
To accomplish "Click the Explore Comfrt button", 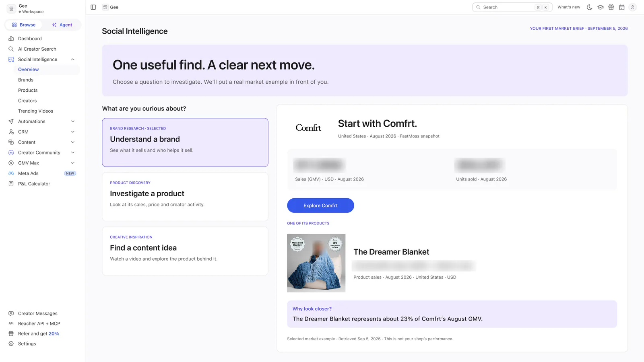I will [320, 206].
